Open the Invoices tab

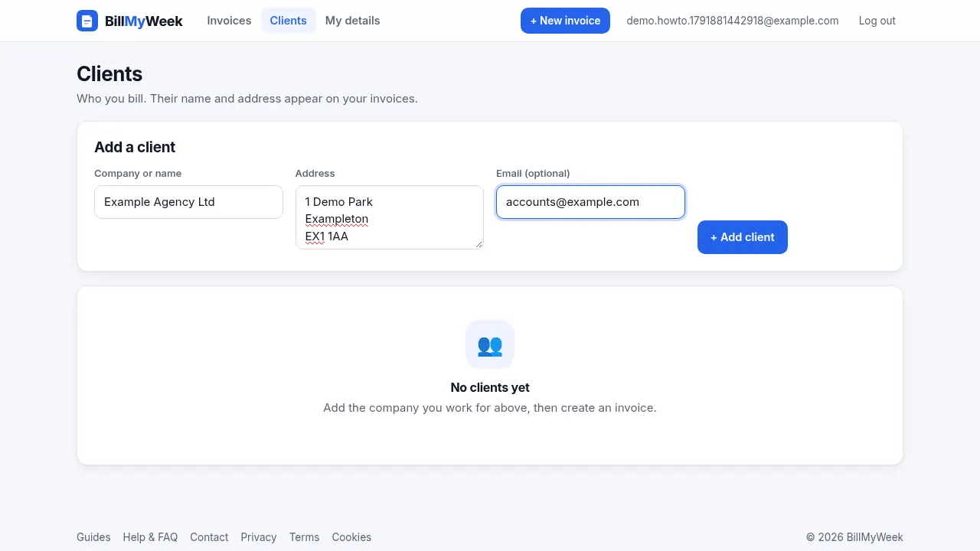click(x=229, y=21)
